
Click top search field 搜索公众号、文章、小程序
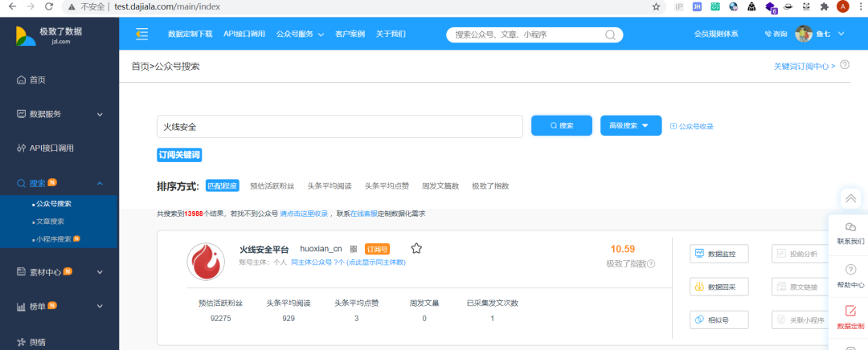pyautogui.click(x=534, y=35)
